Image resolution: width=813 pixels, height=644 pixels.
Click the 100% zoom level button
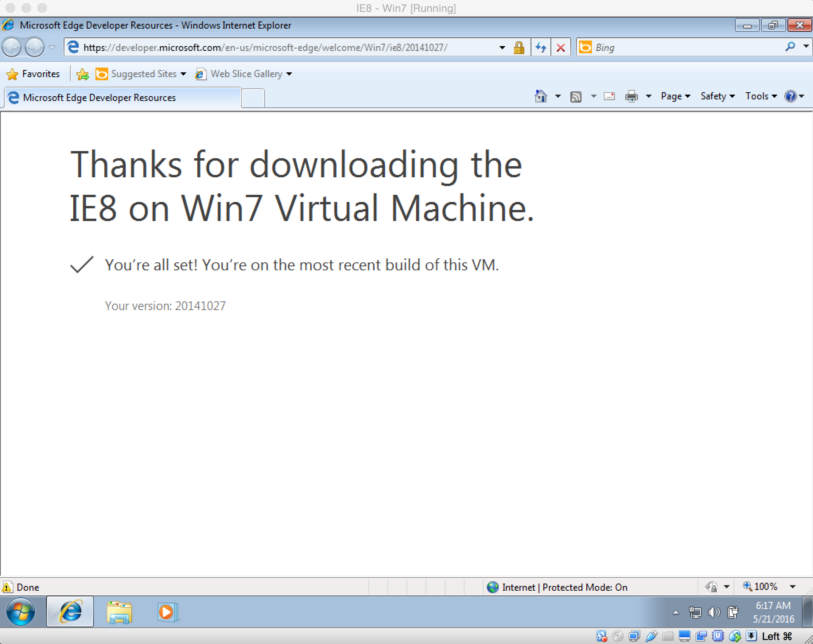click(x=760, y=587)
